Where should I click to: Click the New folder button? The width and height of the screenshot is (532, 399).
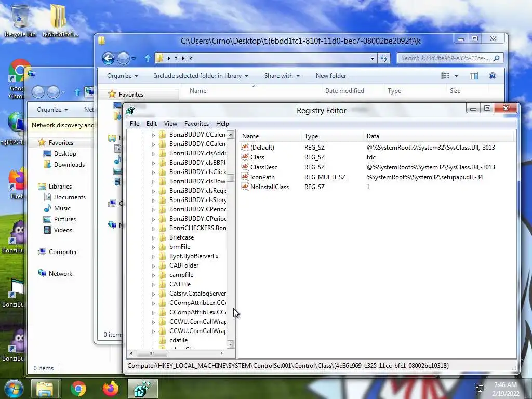click(331, 76)
